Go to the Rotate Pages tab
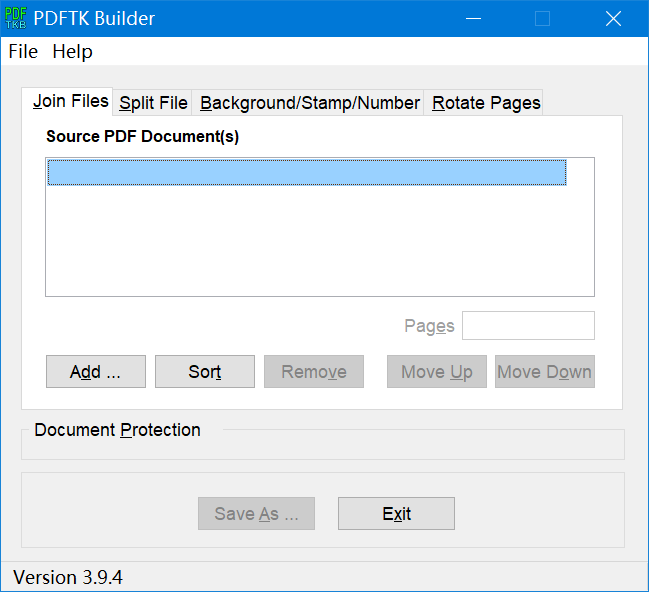The width and height of the screenshot is (649, 592). [483, 103]
